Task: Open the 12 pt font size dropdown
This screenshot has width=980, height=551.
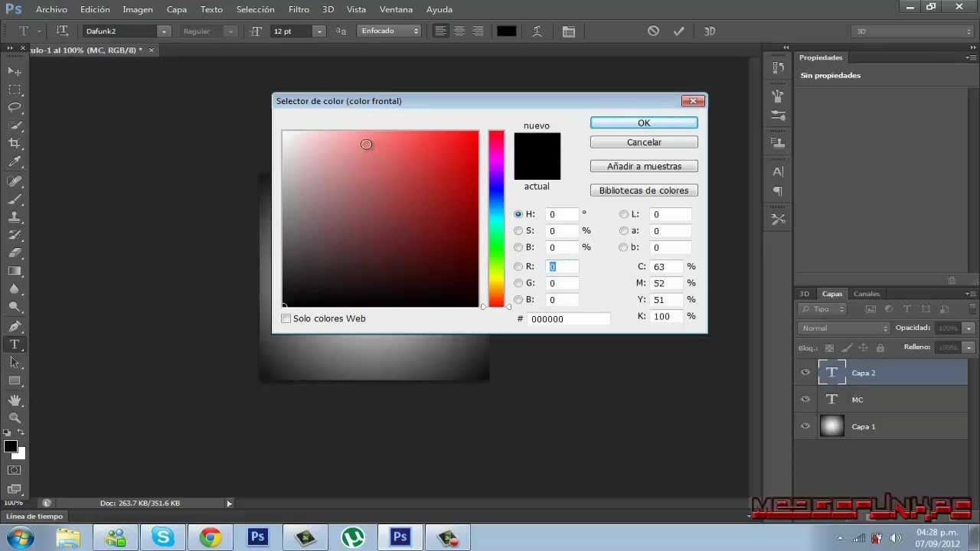Action: tap(319, 31)
